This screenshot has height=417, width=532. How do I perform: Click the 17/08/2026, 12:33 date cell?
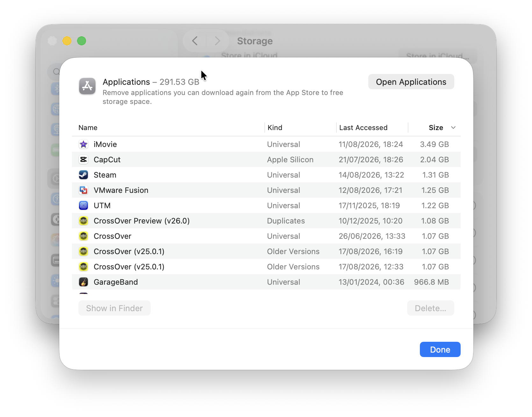coord(371,267)
